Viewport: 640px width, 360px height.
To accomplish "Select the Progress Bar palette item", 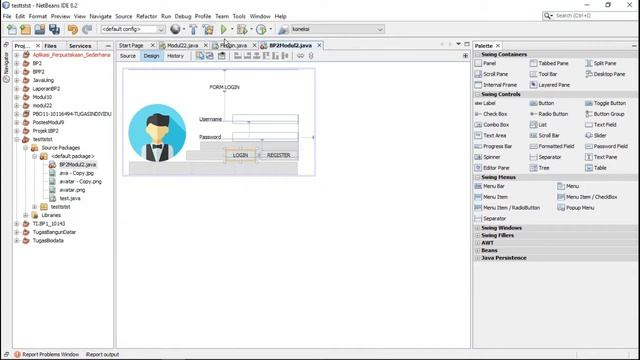I will [493, 146].
